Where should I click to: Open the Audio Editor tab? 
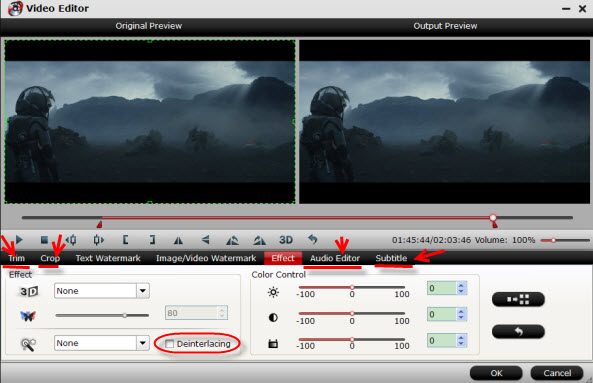pos(335,258)
